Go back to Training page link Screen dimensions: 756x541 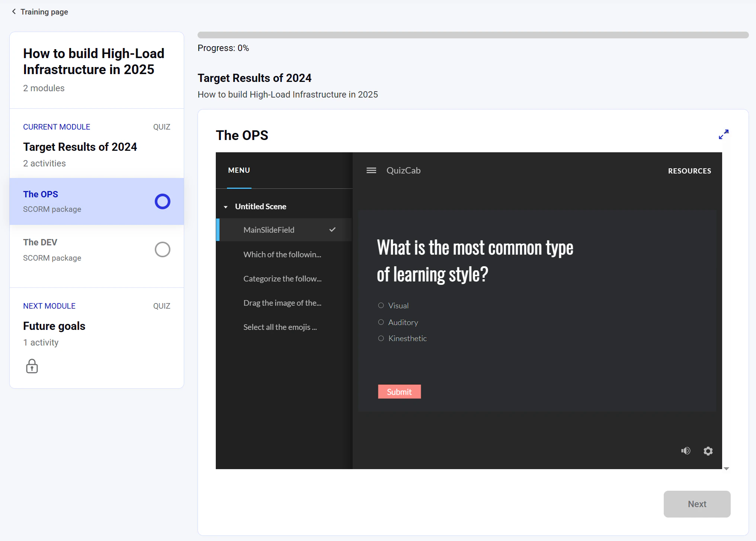[x=44, y=12]
